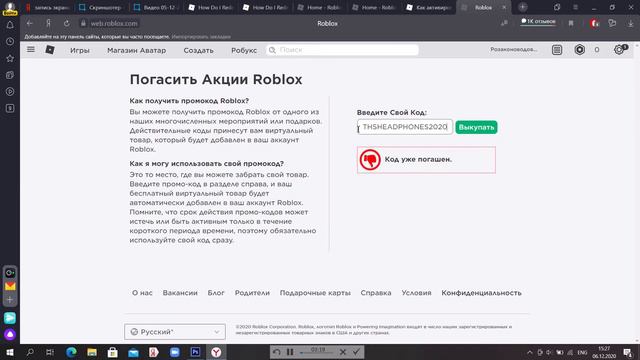The height and width of the screenshot is (360, 640).
Task: Open favorites star icon in sidebar
Action: coord(10,58)
